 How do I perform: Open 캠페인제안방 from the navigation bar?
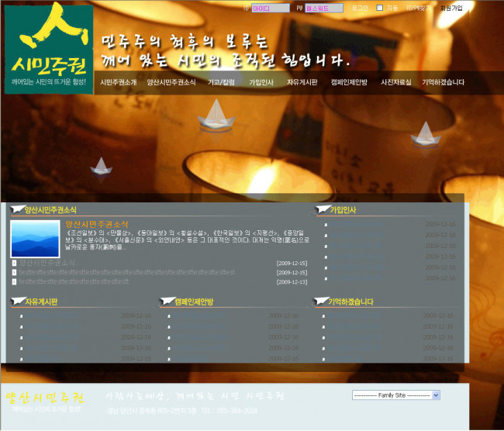click(349, 82)
